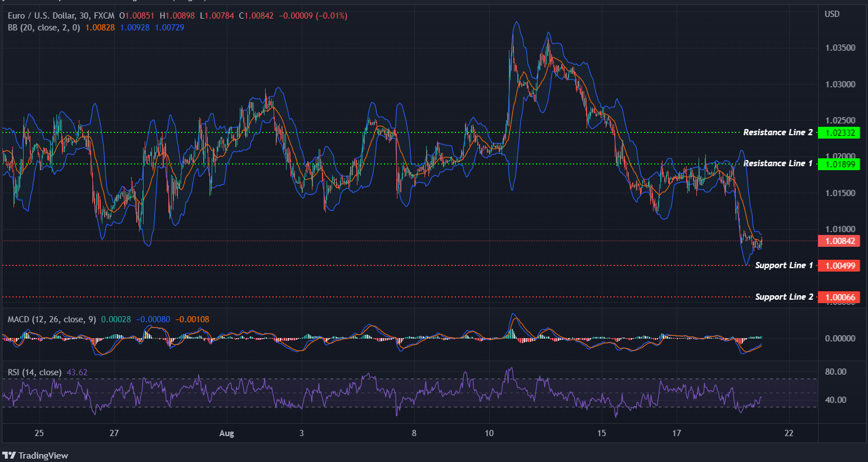868x462 pixels.
Task: Click the Aug label on the time axis
Action: coord(226,433)
